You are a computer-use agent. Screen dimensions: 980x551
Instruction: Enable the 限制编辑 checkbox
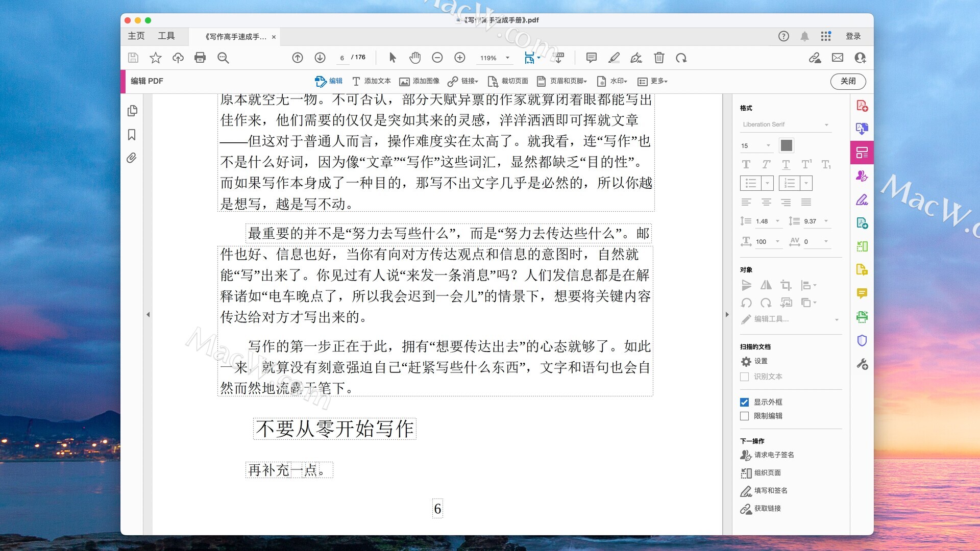coord(745,416)
